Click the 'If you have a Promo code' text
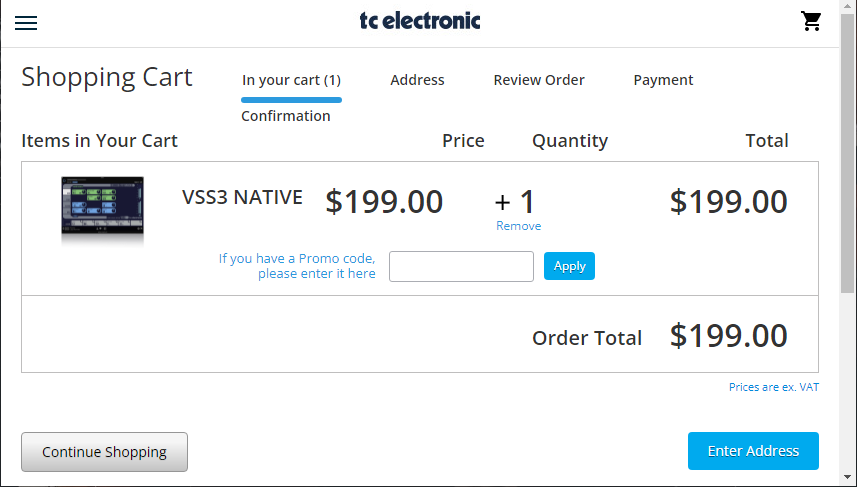 (297, 266)
